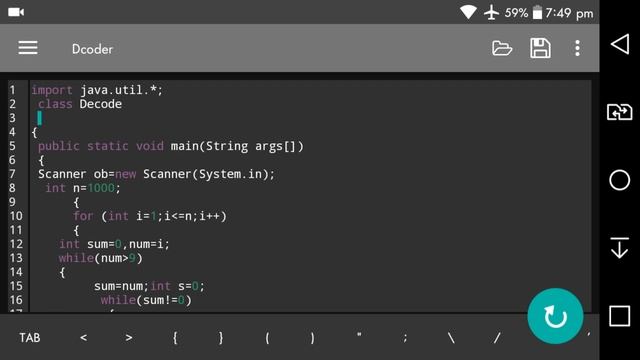Insert opening curly brace from shortcut bar
The height and width of the screenshot is (360, 640).
point(175,338)
